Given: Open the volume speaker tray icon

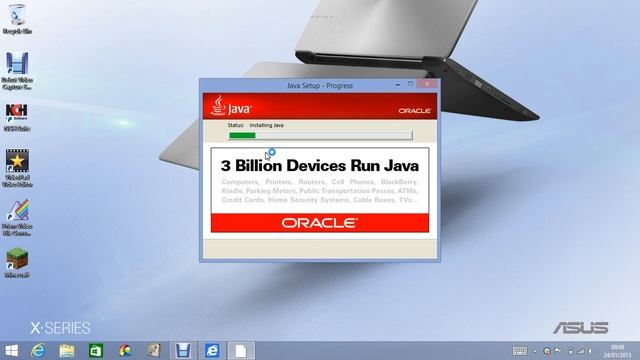Looking at the screenshot, I should pyautogui.click(x=590, y=351).
